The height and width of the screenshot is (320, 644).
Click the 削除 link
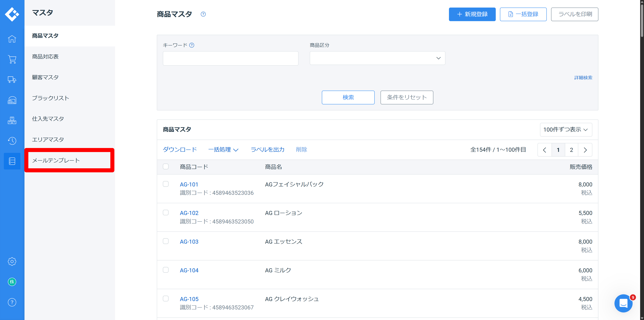coord(302,150)
